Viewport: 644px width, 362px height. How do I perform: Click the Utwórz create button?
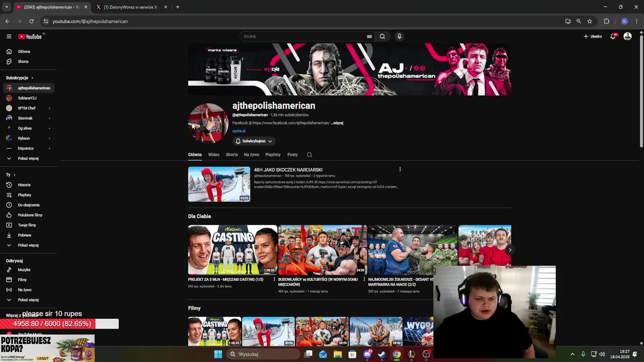coord(593,36)
